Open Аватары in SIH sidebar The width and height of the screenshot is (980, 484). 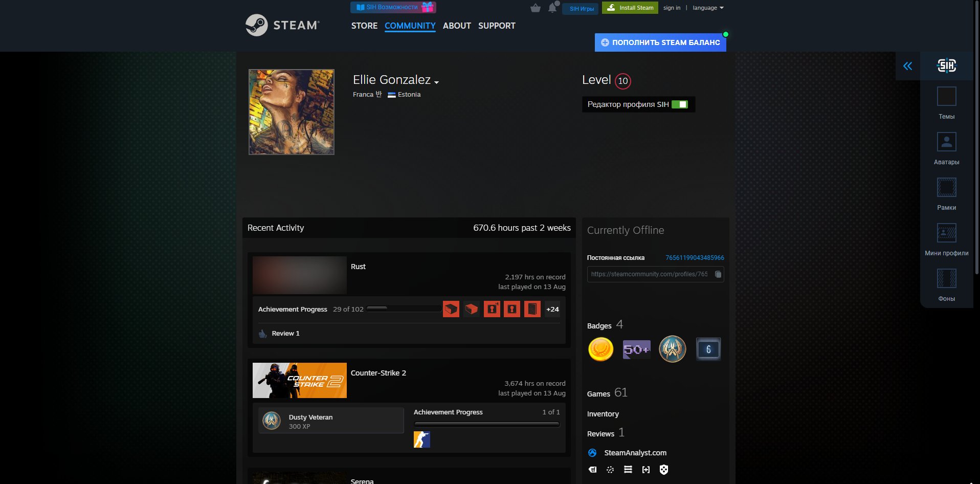click(946, 149)
